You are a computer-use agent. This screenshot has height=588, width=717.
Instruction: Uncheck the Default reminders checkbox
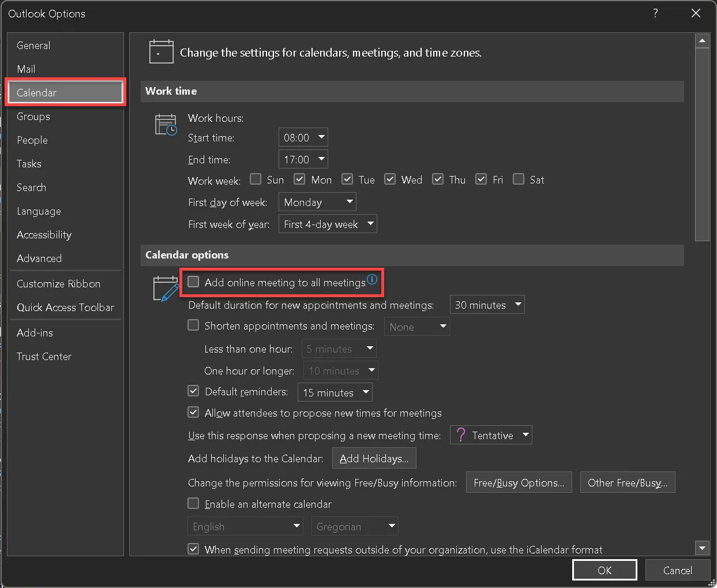pos(193,391)
